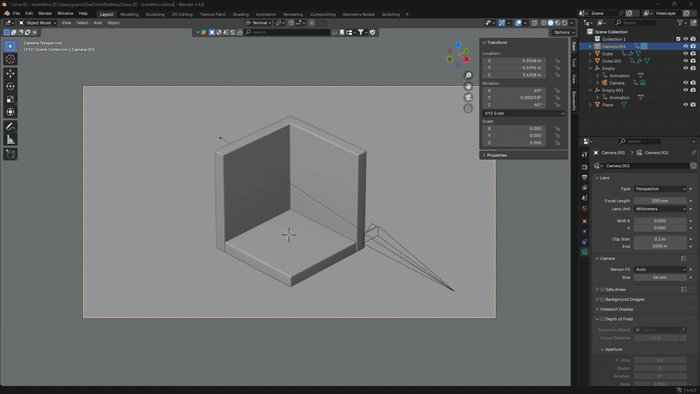
Task: Expand the Viewport Display panel
Action: (616, 309)
